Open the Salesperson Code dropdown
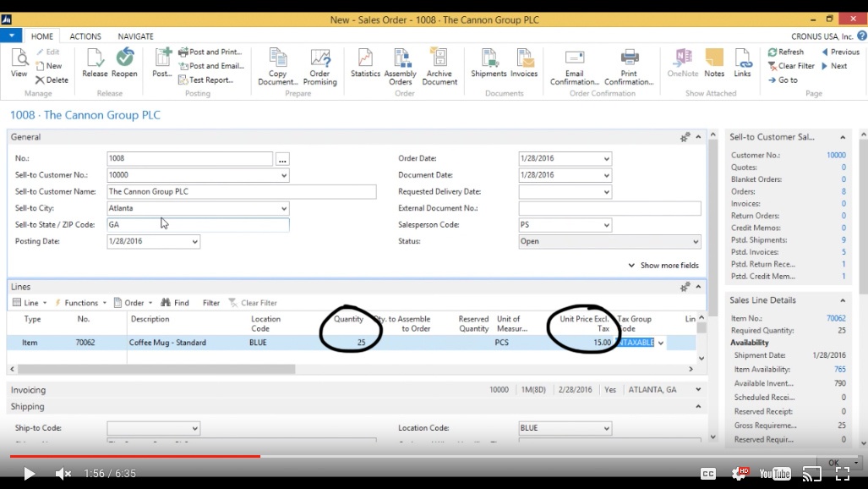Viewport: 868px width, 489px height. click(606, 225)
